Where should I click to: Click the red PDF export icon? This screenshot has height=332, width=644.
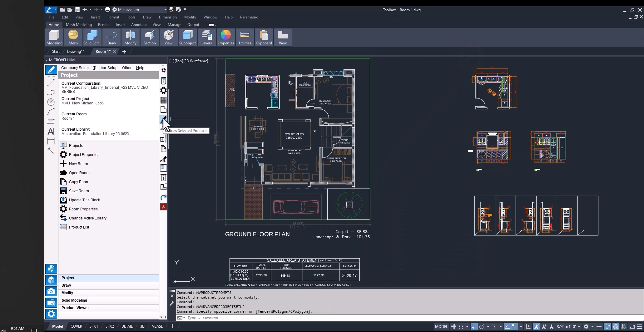[x=163, y=207]
